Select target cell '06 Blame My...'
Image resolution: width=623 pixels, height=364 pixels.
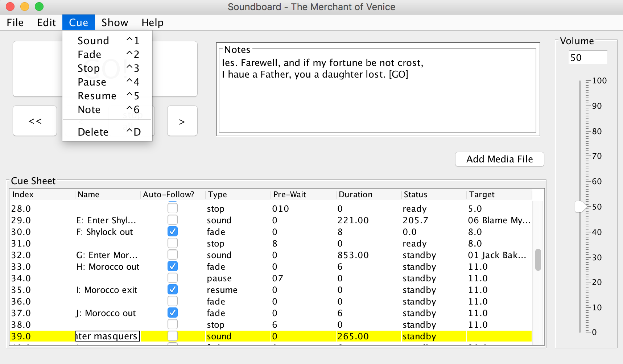tap(499, 220)
